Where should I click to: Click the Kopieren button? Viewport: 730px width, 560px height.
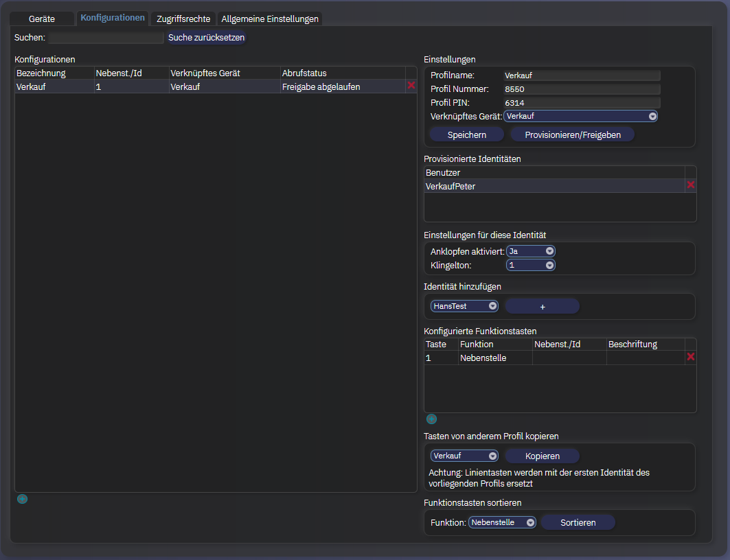point(543,456)
